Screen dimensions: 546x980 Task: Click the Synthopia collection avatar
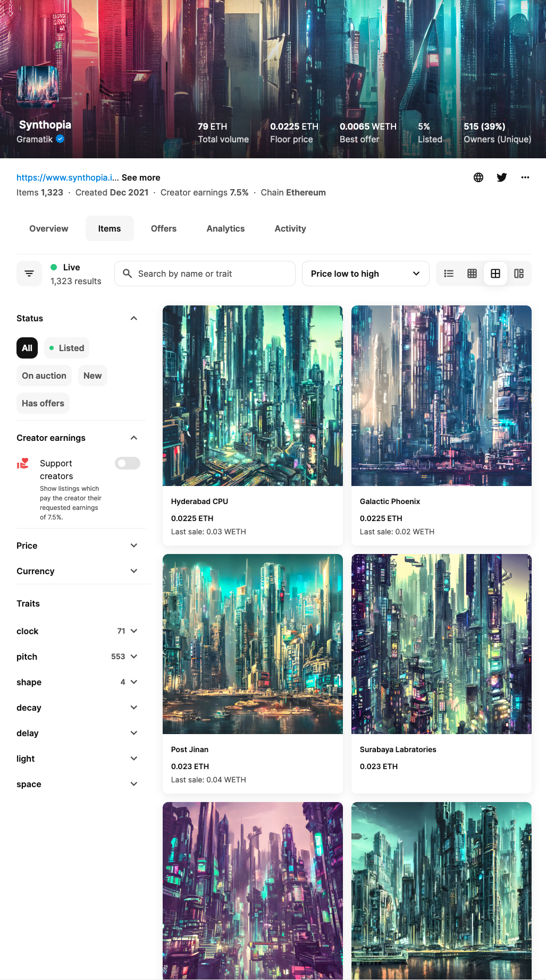point(38,87)
